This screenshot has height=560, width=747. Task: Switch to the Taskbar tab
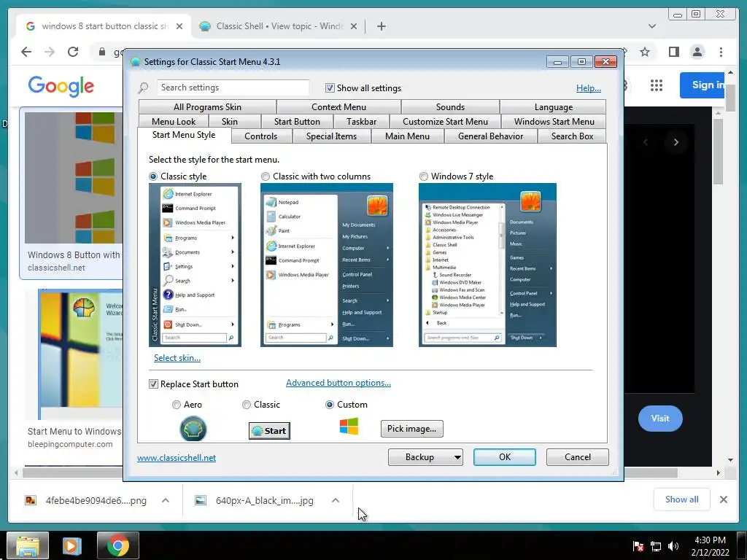coord(361,122)
